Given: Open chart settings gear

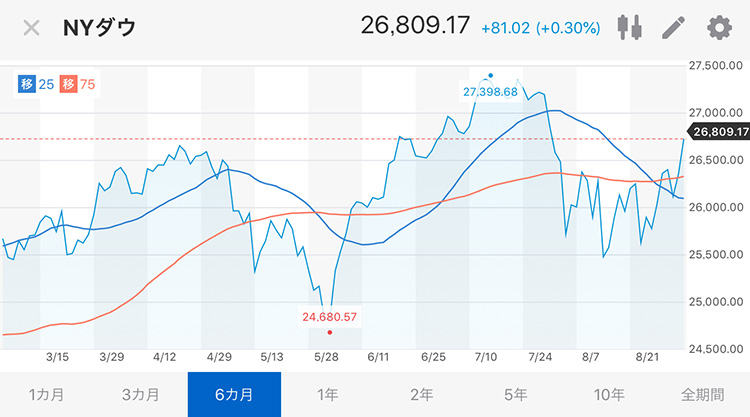Looking at the screenshot, I should [719, 28].
